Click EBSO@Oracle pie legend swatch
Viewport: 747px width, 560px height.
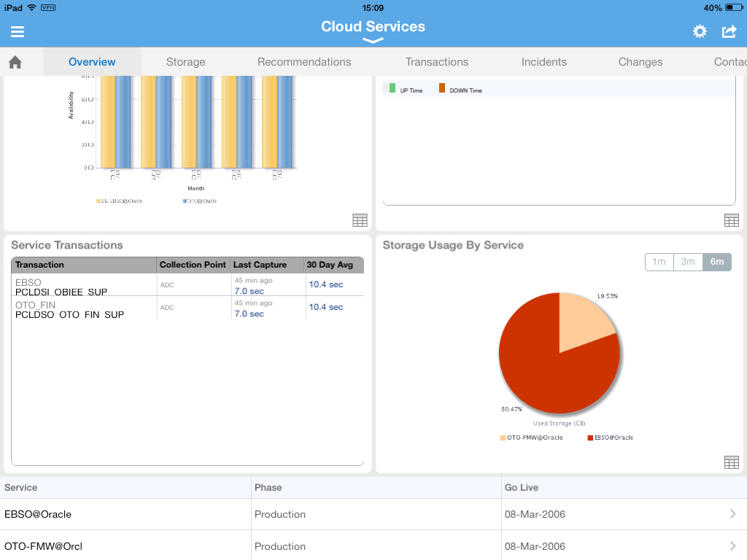pos(589,437)
